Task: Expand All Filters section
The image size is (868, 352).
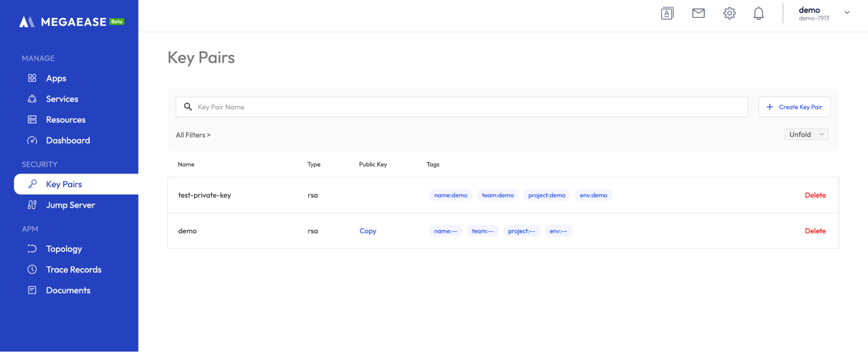Action: (193, 135)
